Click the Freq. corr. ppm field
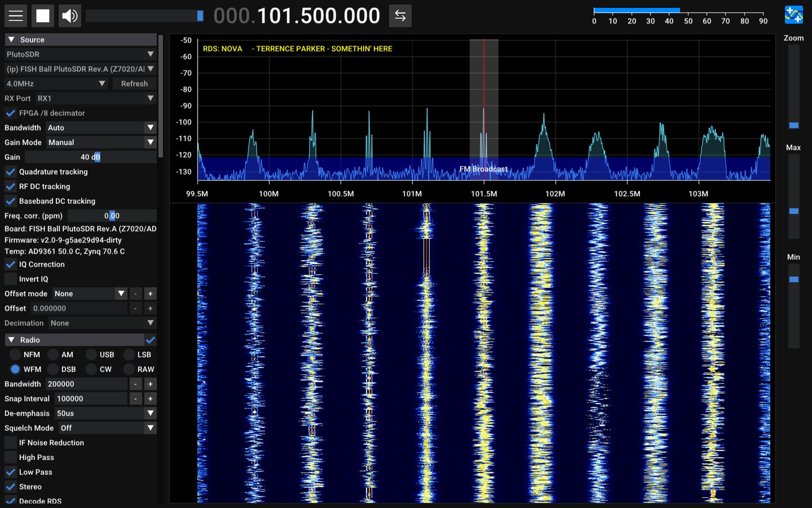The width and height of the screenshot is (812, 508). click(112, 216)
